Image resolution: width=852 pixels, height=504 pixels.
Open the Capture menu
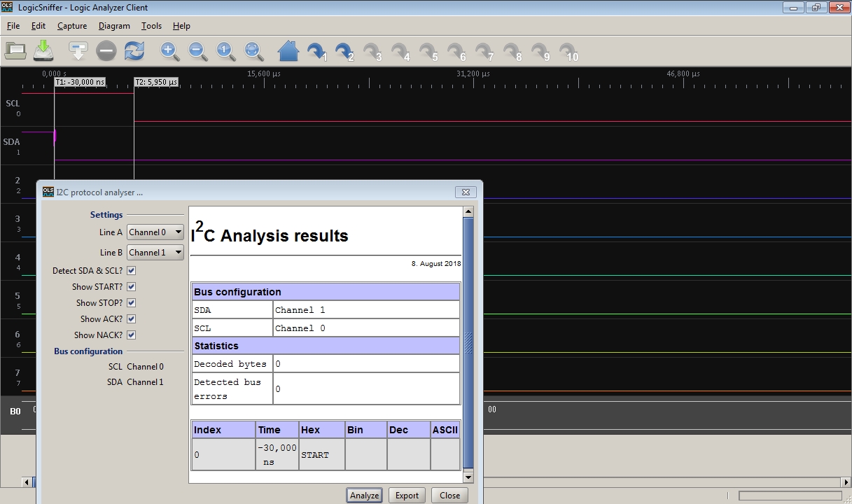(x=72, y=26)
